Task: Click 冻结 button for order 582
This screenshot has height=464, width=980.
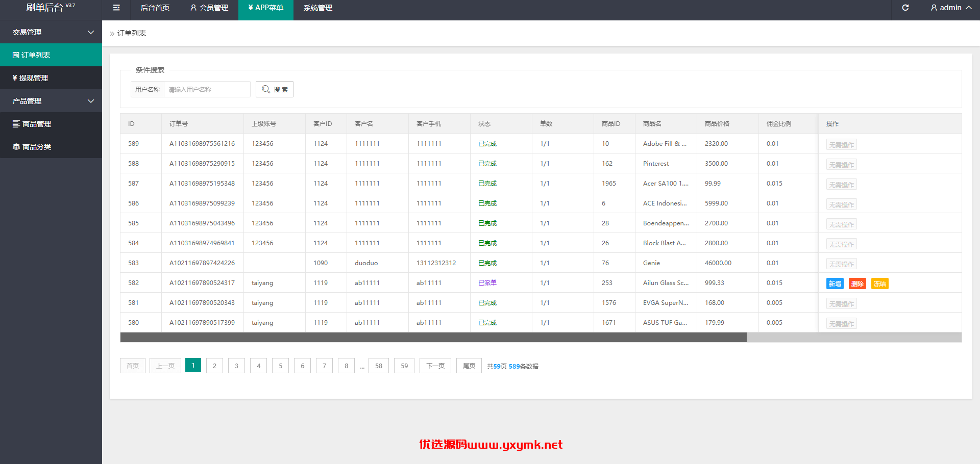Action: (x=880, y=283)
